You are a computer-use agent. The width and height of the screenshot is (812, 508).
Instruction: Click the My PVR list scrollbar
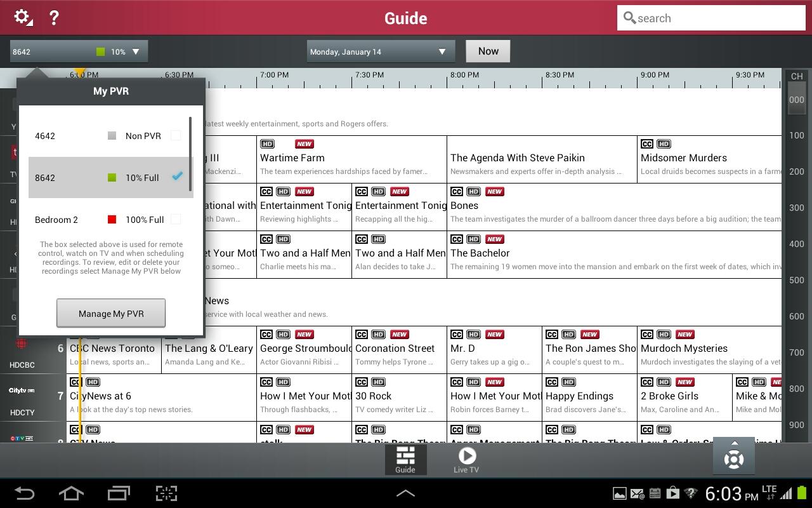coord(190,154)
